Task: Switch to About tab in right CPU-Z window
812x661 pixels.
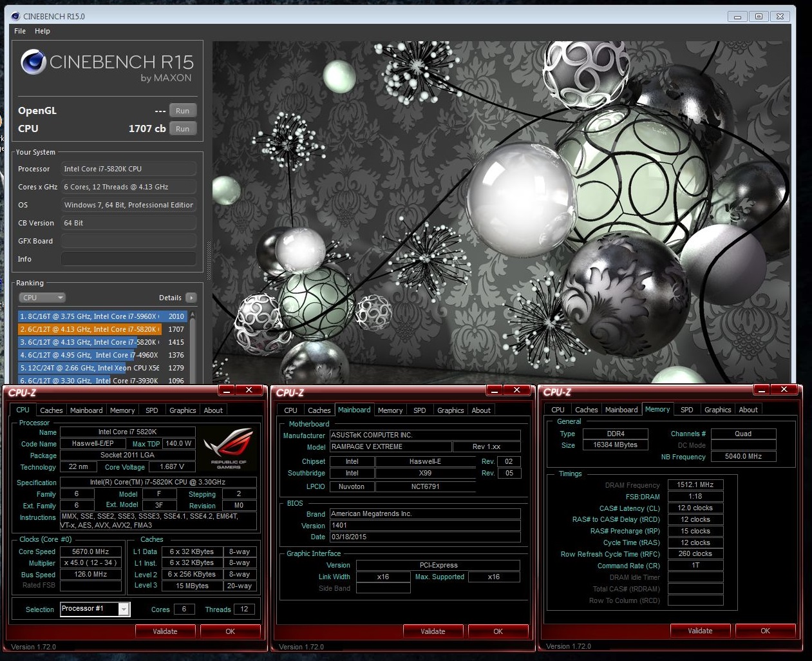Action: pyautogui.click(x=748, y=410)
